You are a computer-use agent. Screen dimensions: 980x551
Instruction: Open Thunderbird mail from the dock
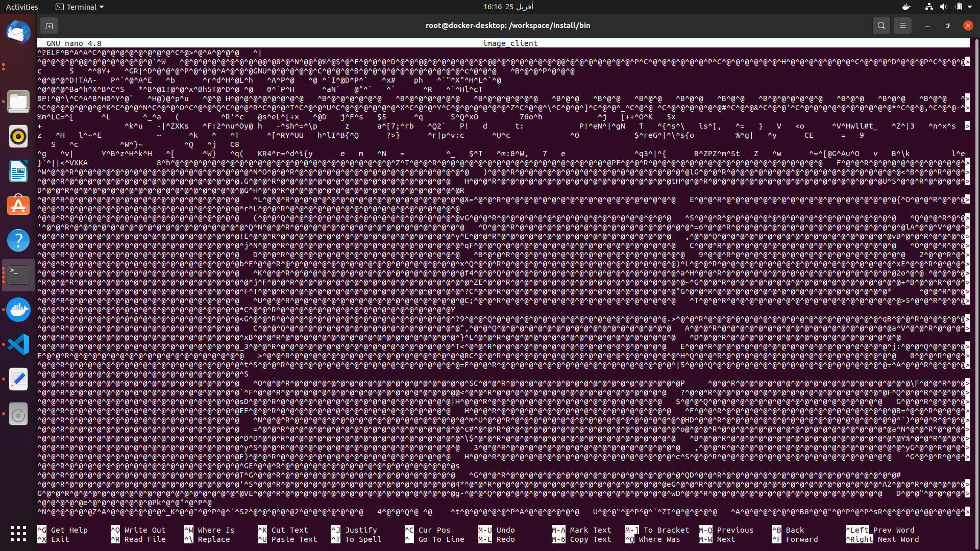click(18, 32)
